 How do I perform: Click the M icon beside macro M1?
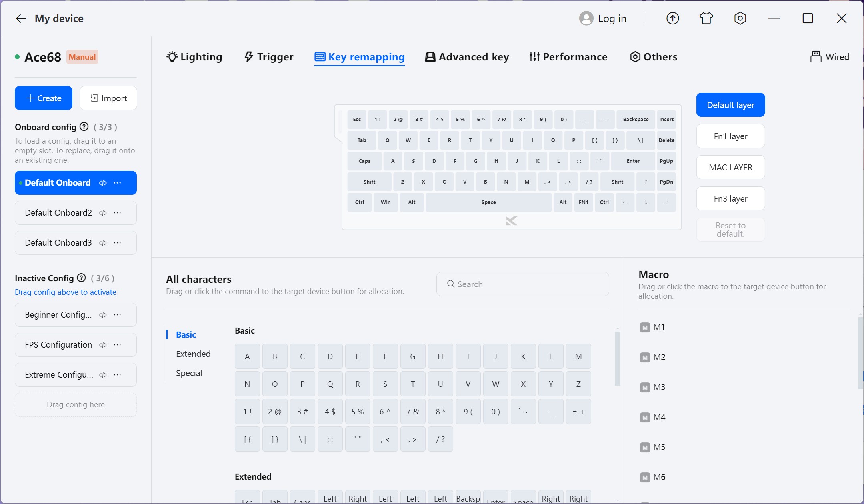click(x=645, y=328)
